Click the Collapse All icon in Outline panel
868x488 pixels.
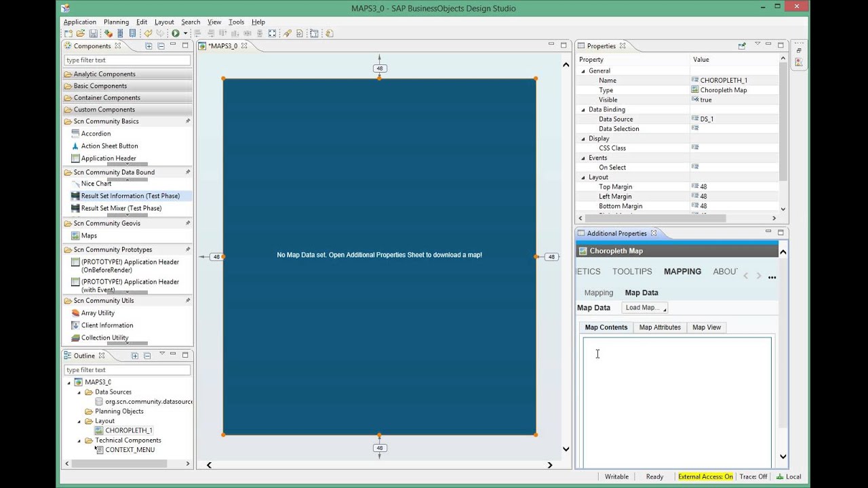[x=147, y=356]
